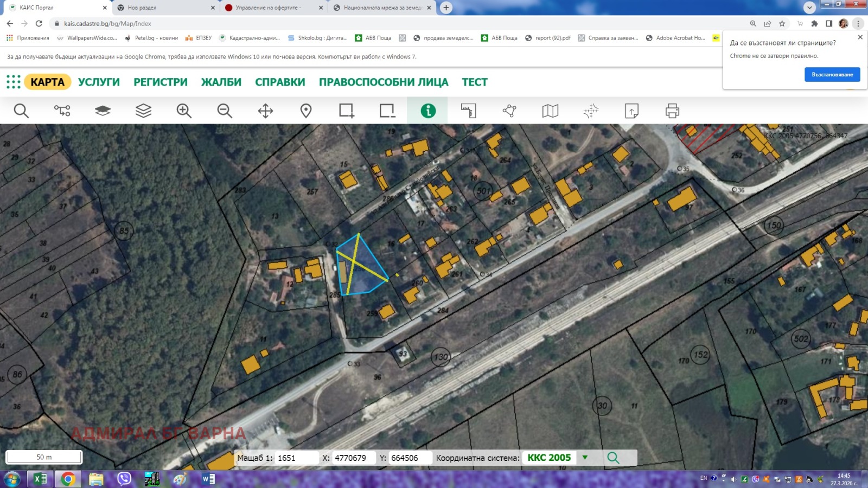Activate the pan tool with four arrows
The height and width of the screenshot is (488, 868).
[265, 110]
